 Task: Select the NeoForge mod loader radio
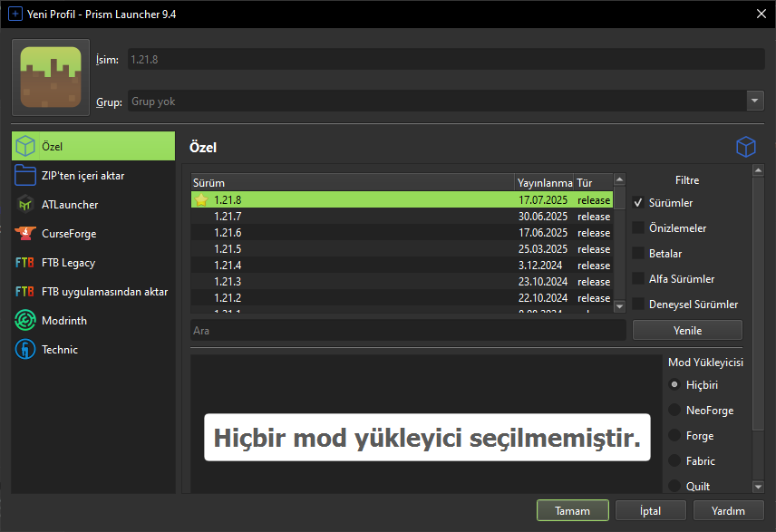tap(674, 410)
